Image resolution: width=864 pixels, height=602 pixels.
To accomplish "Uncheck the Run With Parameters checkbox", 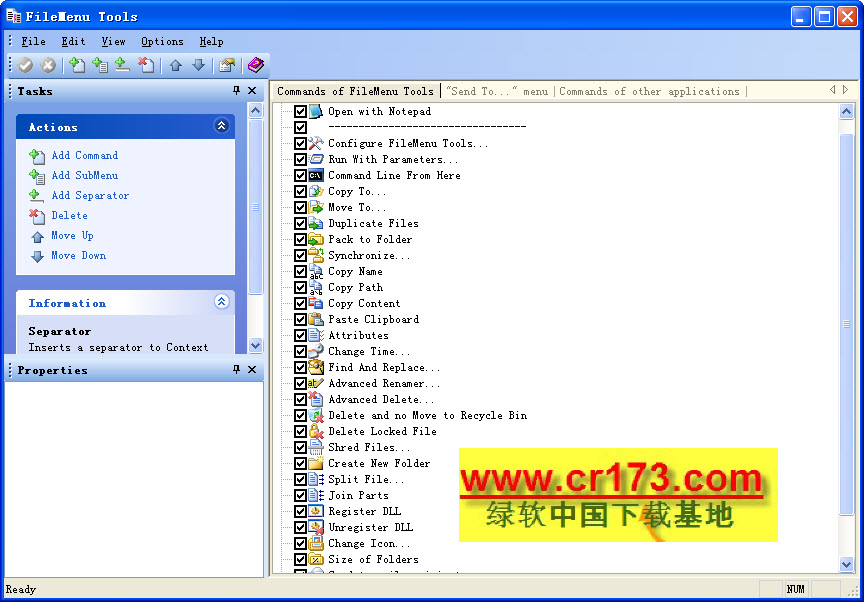I will (x=300, y=160).
